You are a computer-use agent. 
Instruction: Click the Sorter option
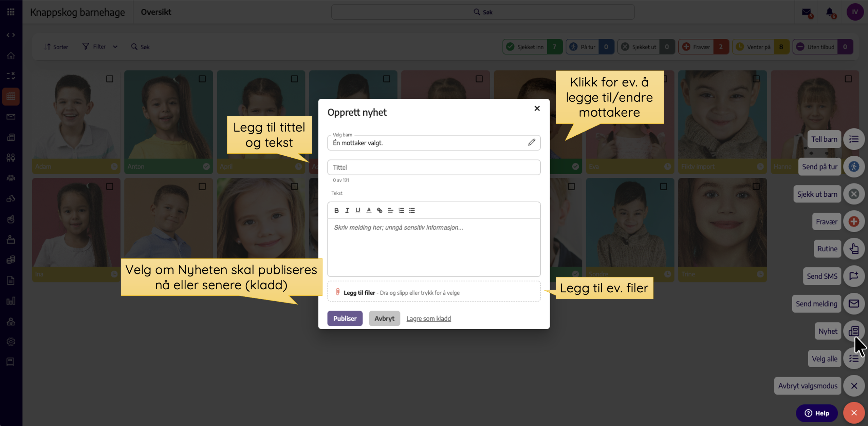coord(56,47)
